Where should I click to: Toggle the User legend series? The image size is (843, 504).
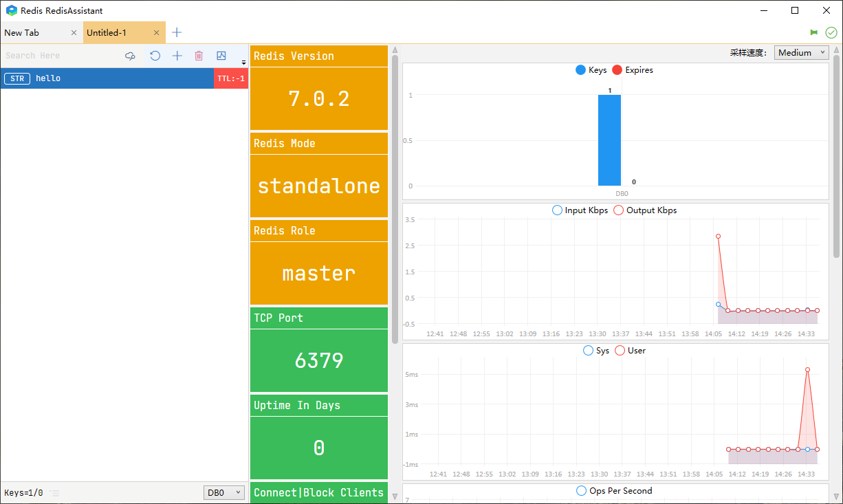click(x=630, y=351)
